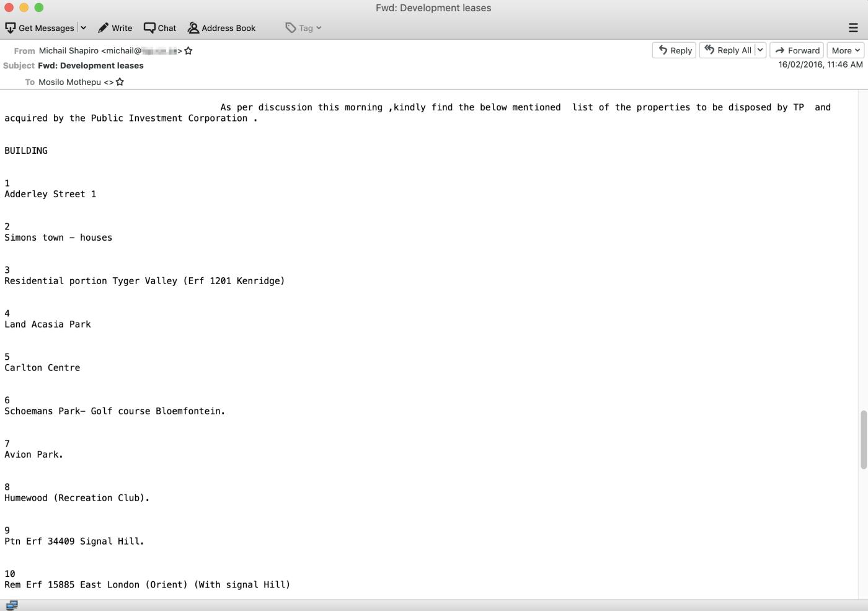868x611 pixels.
Task: Star the recipient Mosilo Mothepu contact
Action: (120, 82)
